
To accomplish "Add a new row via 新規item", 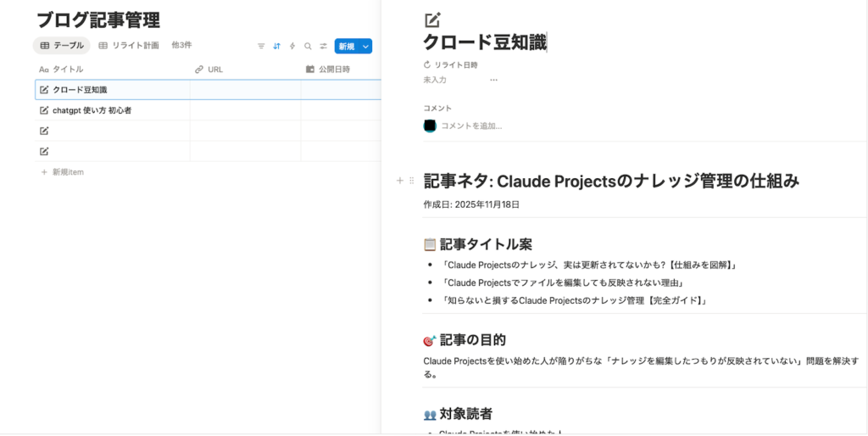I will [63, 172].
